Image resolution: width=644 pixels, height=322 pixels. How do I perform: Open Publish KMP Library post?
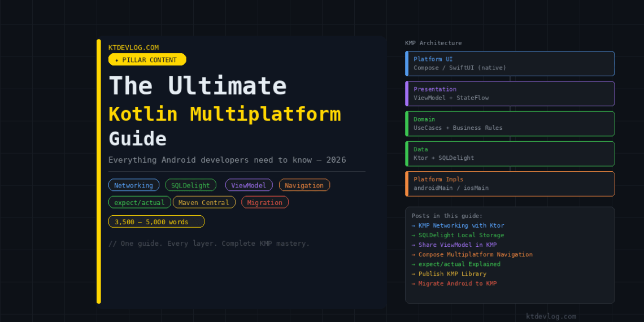pyautogui.click(x=449, y=274)
